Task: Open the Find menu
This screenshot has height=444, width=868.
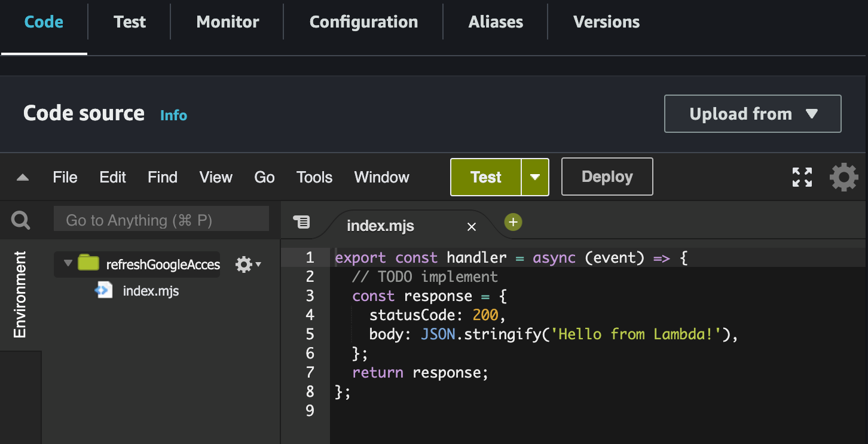Action: [x=163, y=177]
